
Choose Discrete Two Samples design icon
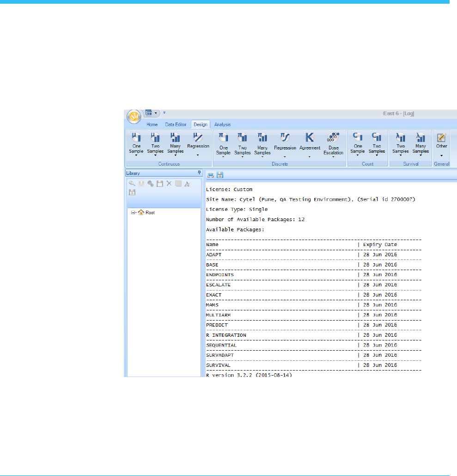pyautogui.click(x=242, y=137)
